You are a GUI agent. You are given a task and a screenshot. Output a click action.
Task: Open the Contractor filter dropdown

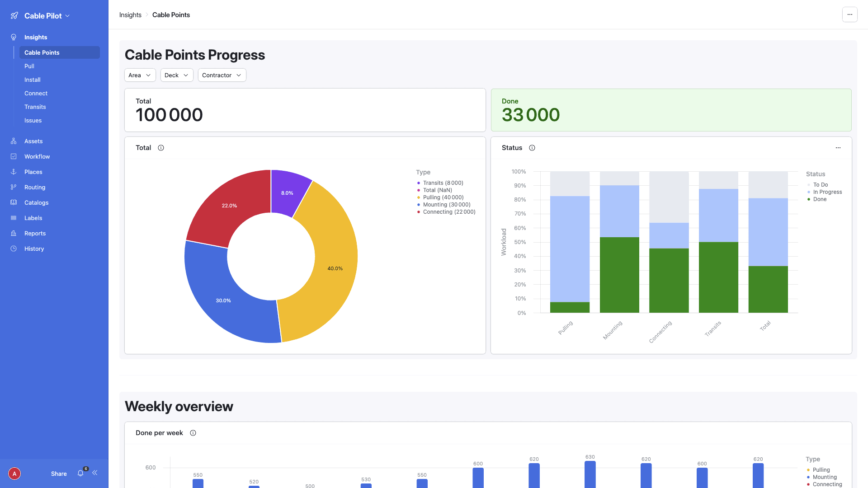[x=222, y=75]
